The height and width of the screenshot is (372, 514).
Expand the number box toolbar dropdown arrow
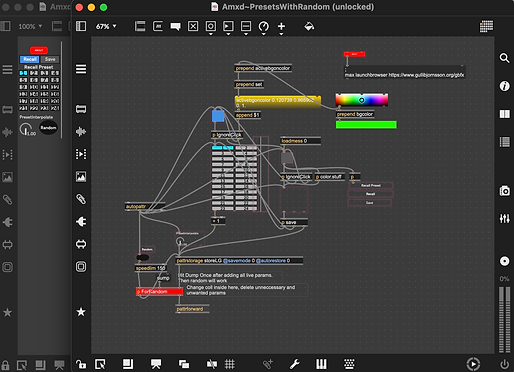228,34
